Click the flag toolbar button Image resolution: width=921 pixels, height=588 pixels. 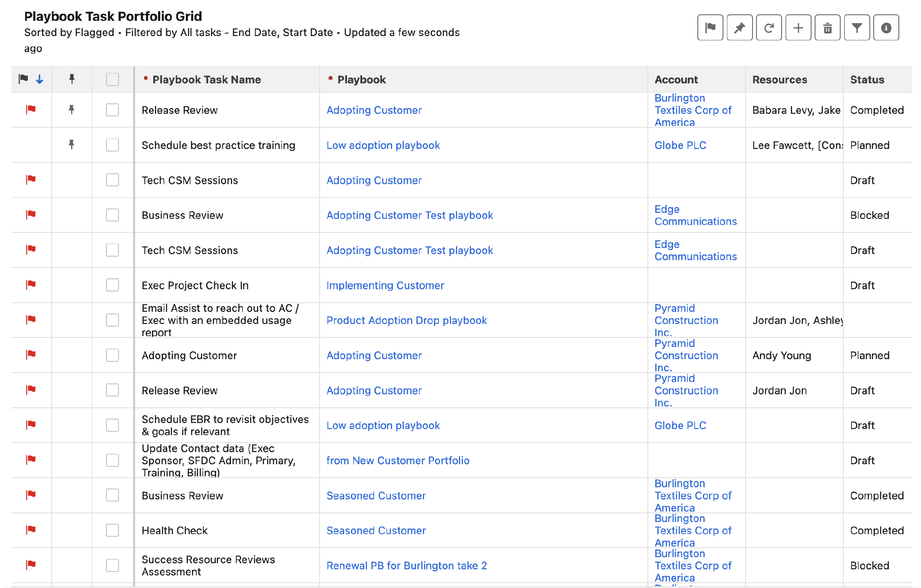point(710,28)
